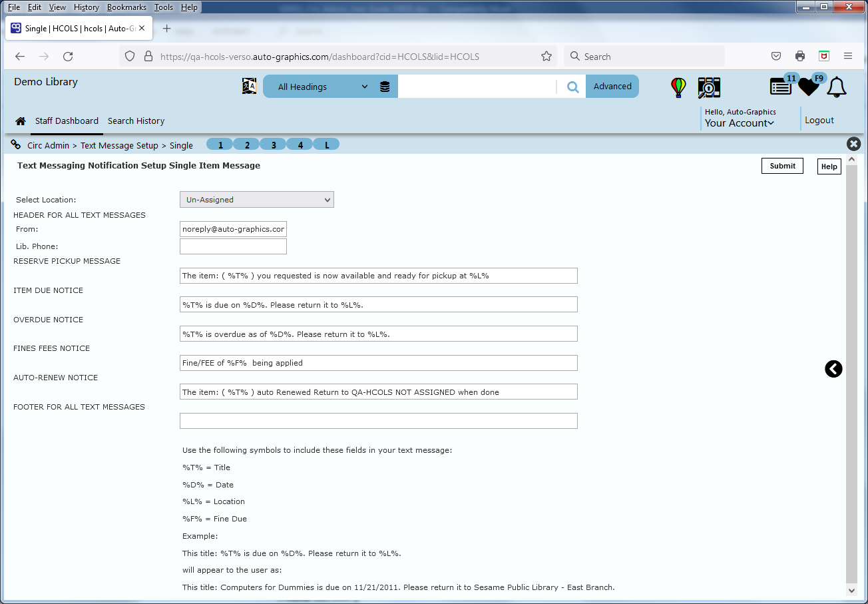Expand the Your Account menu

[x=740, y=123]
